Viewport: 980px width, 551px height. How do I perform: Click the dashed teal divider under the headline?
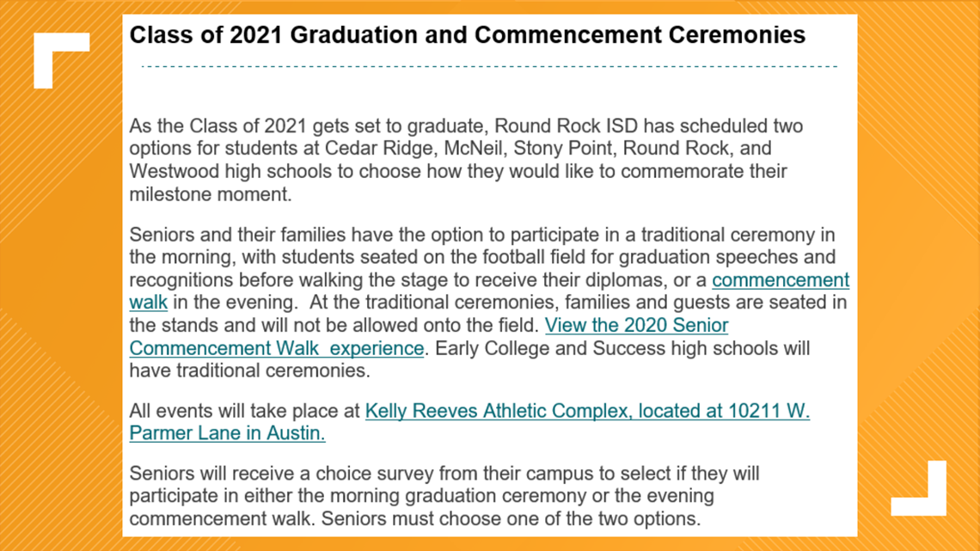[x=489, y=65]
